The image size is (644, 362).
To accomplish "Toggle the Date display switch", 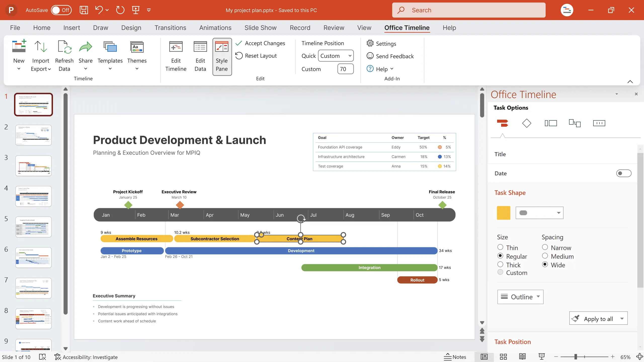I will pyautogui.click(x=624, y=173).
